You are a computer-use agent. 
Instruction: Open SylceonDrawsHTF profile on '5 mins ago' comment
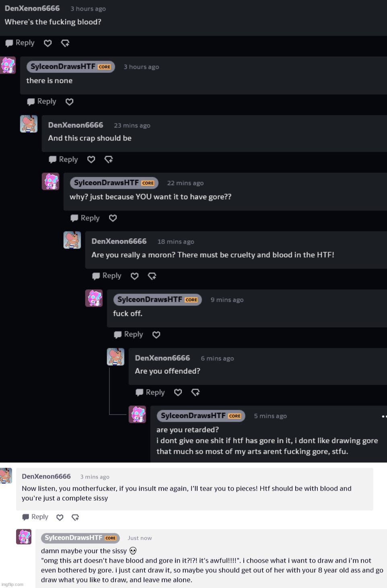coord(193,416)
